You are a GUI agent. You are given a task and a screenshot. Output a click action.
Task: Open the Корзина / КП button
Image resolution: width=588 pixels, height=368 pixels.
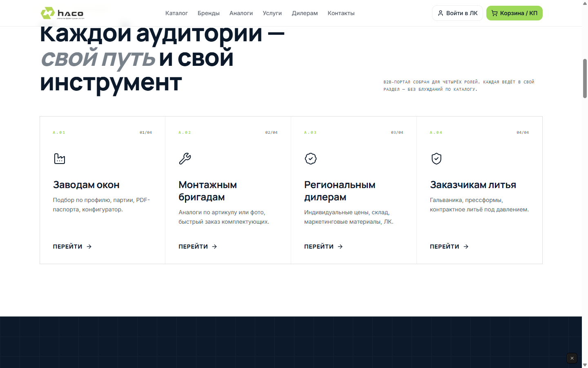click(514, 13)
